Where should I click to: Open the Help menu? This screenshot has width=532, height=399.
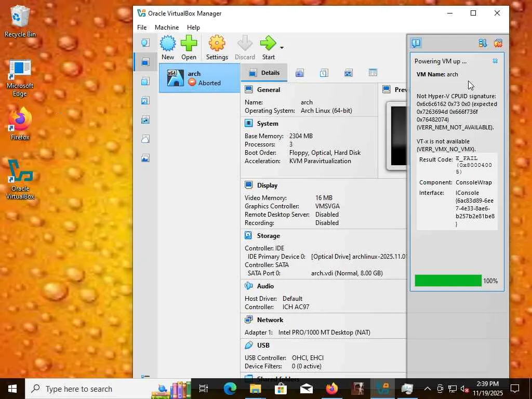click(x=193, y=28)
